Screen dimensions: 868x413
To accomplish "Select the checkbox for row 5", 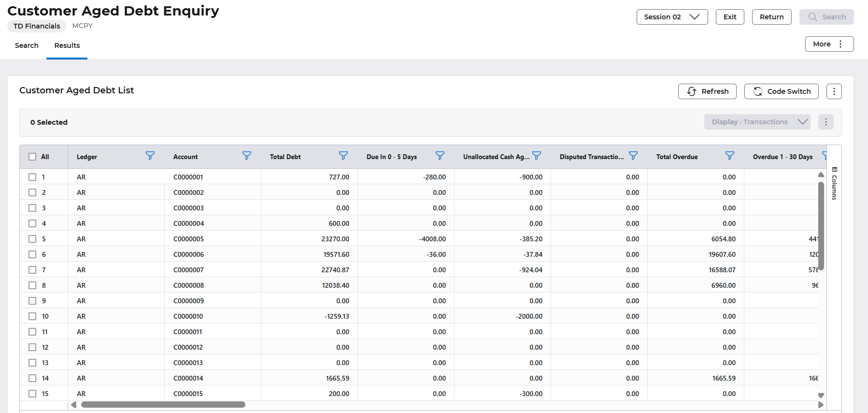I will click(x=32, y=239).
